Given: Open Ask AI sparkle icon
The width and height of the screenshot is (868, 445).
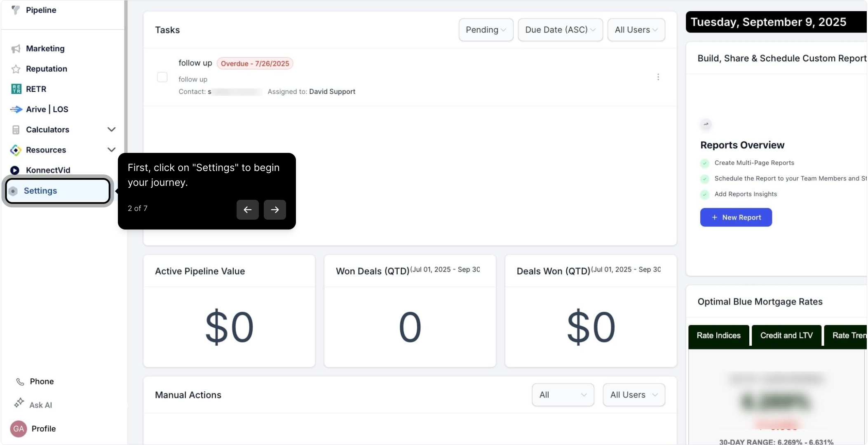Looking at the screenshot, I should (x=19, y=403).
